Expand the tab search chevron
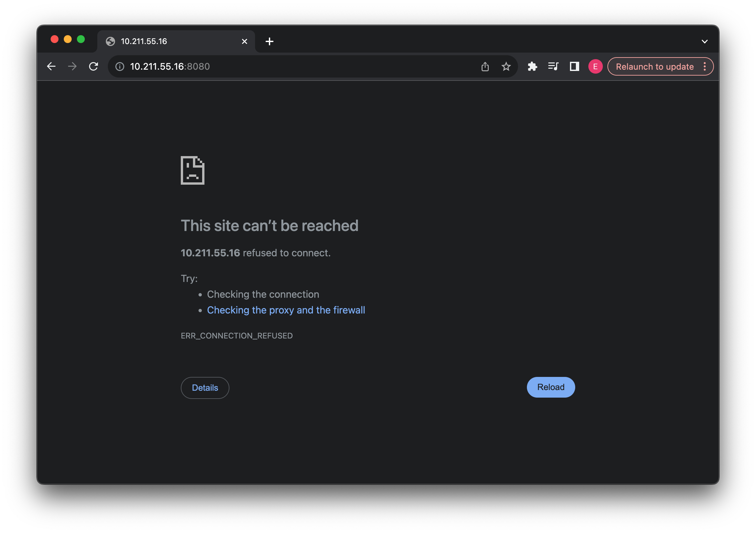The width and height of the screenshot is (756, 533). pos(704,41)
